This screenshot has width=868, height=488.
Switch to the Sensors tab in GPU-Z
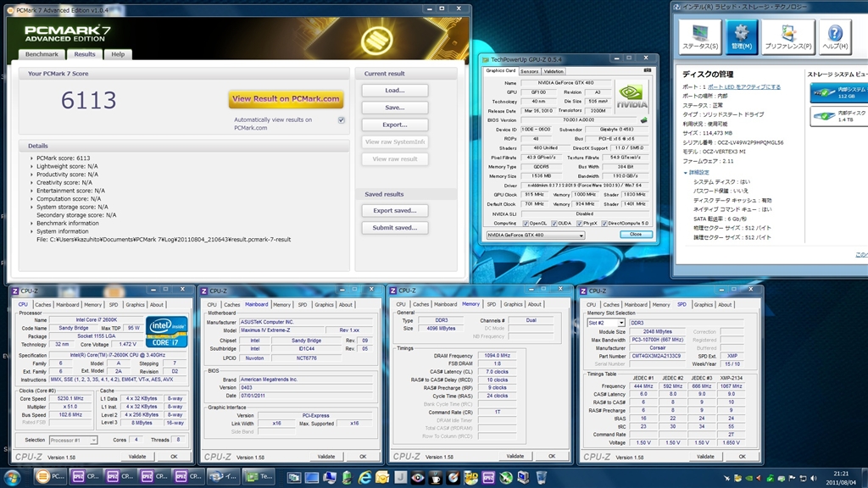(529, 71)
